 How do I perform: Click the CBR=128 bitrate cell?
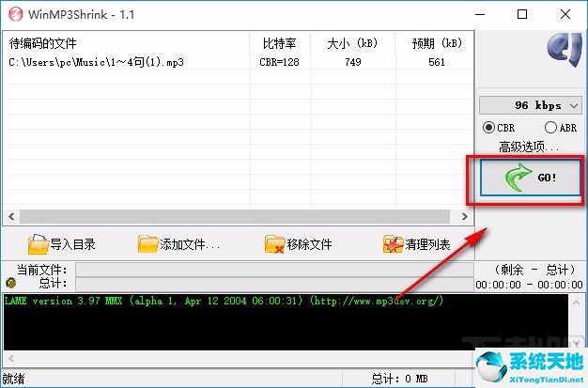click(x=279, y=62)
